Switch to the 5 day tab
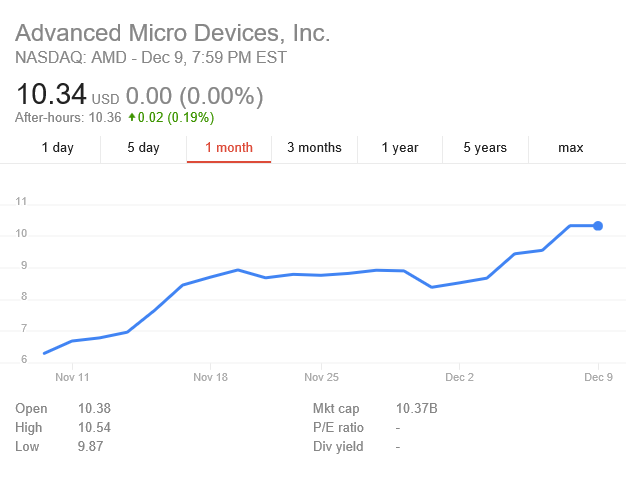Viewport: 626px width, 477px height. pyautogui.click(x=143, y=148)
